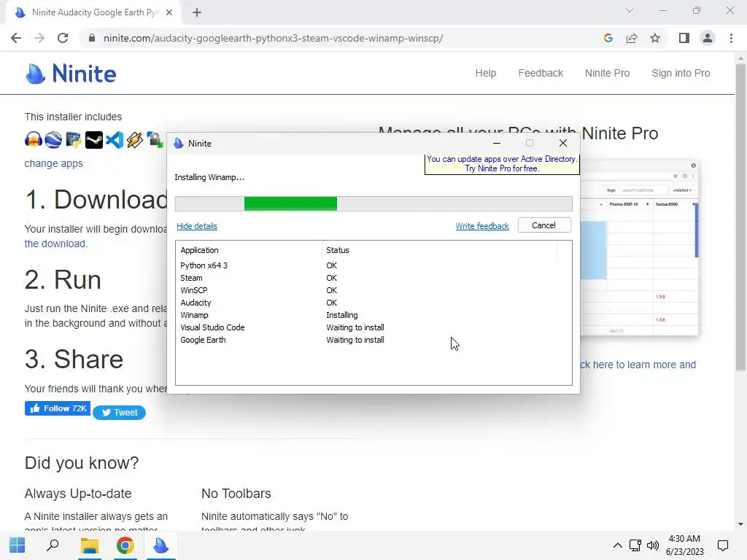Viewport: 747px width, 560px height.
Task: Click the taskbar clock and date
Action: (x=684, y=545)
